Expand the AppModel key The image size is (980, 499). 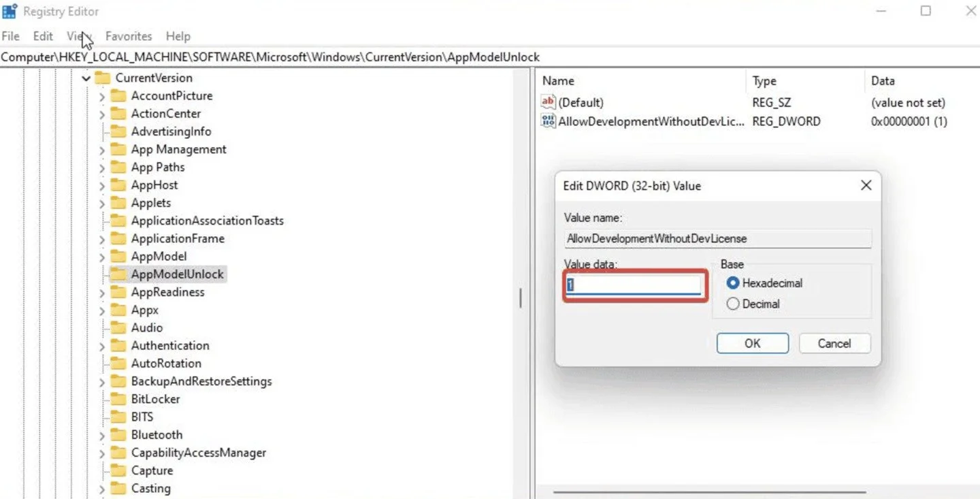(x=102, y=257)
